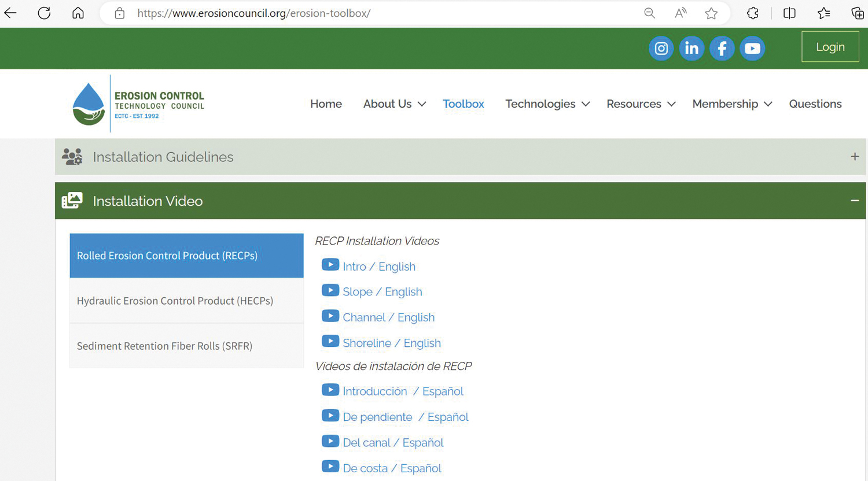Click the browser home icon
Screen dimensions: 868x481
(78, 13)
